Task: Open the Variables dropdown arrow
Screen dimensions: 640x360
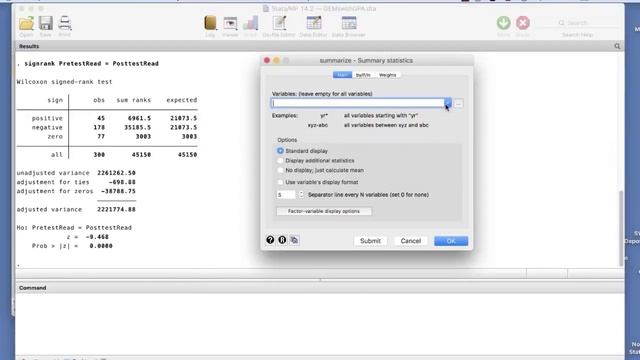Action: (x=448, y=103)
